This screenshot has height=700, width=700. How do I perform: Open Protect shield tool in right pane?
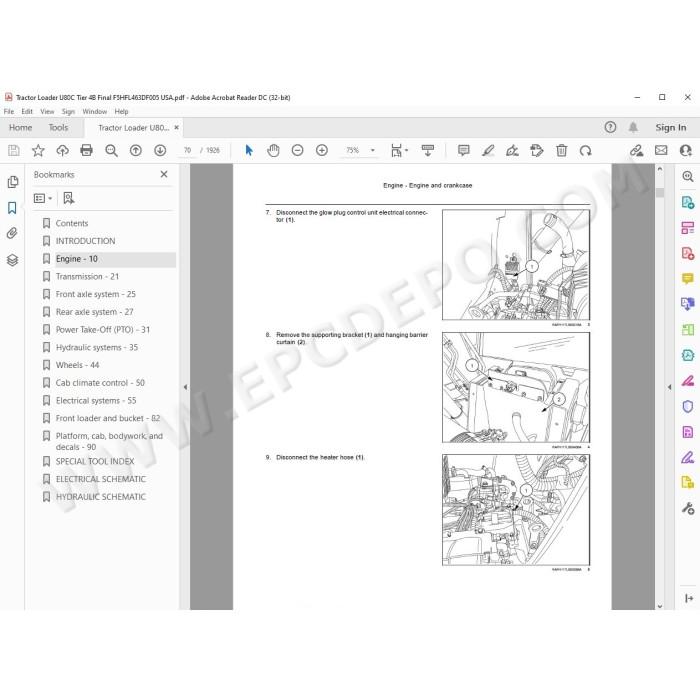(688, 406)
